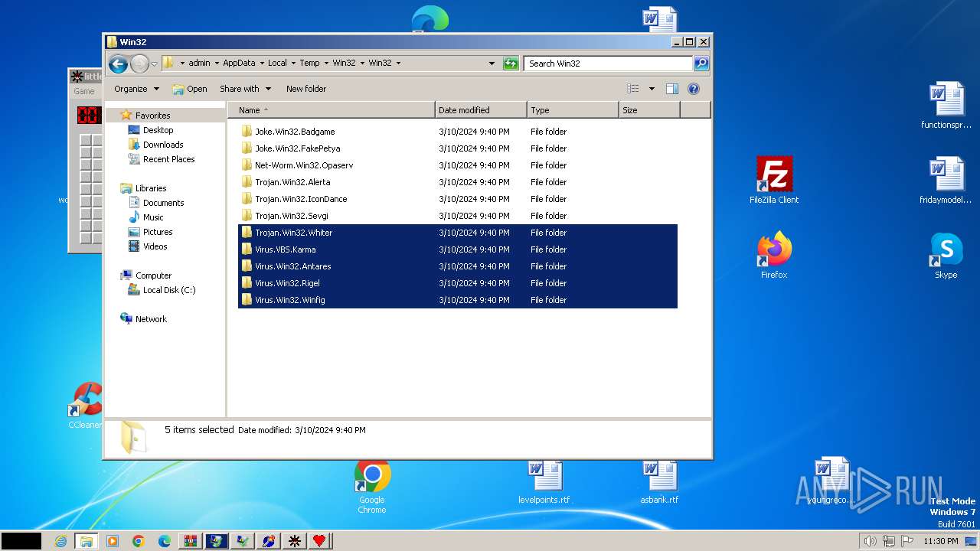Click the Local breadcrumb segment
This screenshot has height=551, width=980.
pyautogui.click(x=277, y=64)
